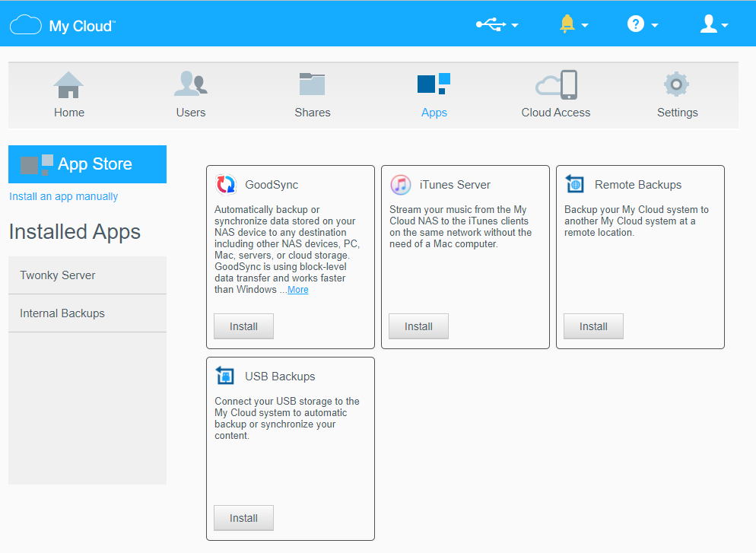Click the Users people icon
The width and height of the screenshot is (756, 553).
click(x=190, y=84)
